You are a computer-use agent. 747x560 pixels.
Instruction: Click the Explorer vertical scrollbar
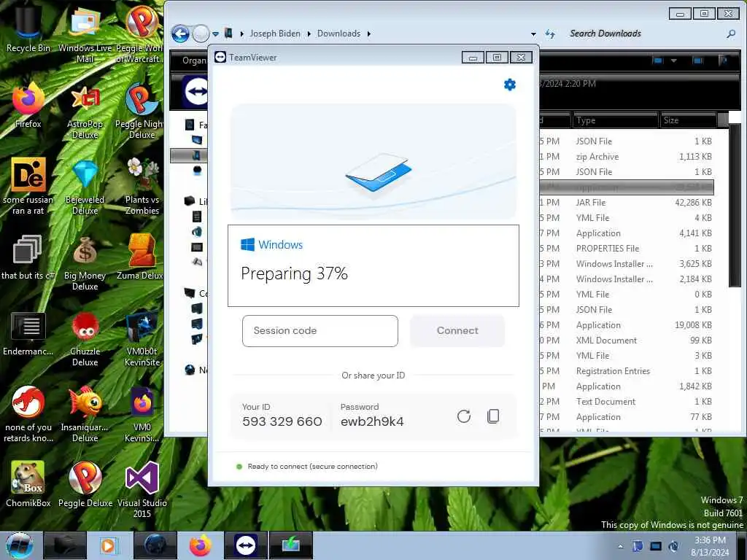click(735, 205)
